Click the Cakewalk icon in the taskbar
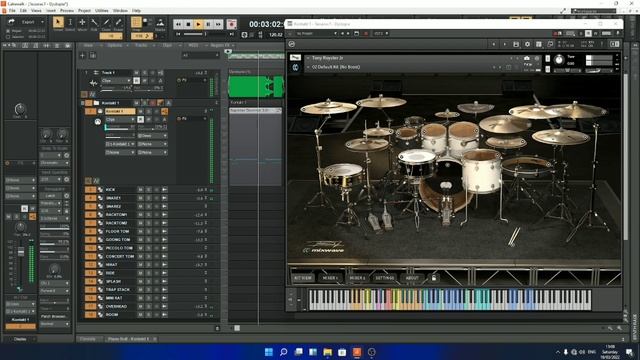The width and height of the screenshot is (640, 360). (x=357, y=352)
